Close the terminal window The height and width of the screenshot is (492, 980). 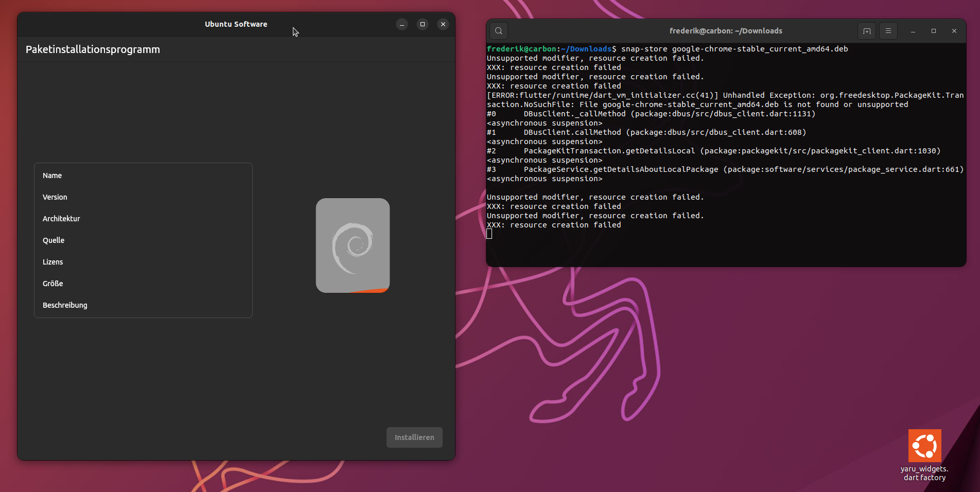tap(954, 31)
